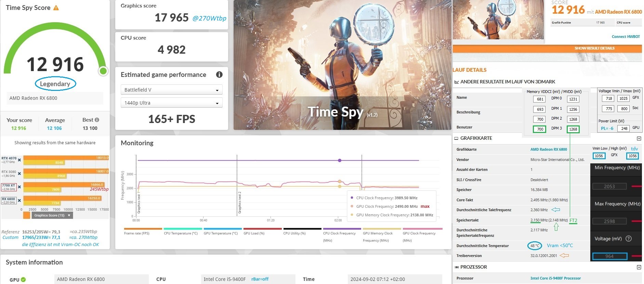
Task: Click the DPM 1 MVDD field 1256
Action: 573,109
